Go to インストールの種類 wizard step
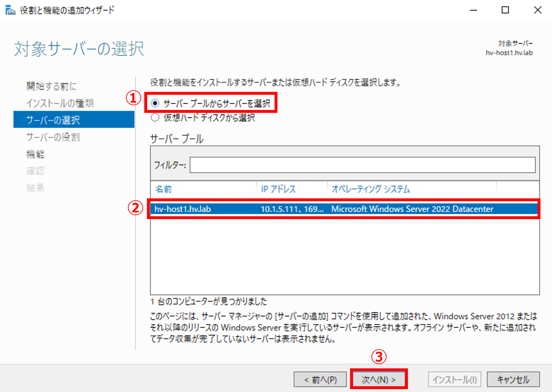The width and height of the screenshot is (552, 392). tap(60, 103)
